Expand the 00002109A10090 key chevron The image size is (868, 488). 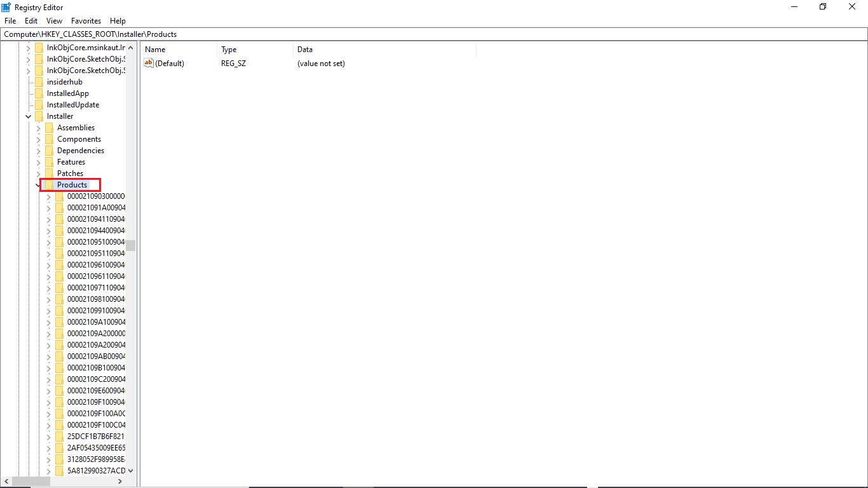coord(48,322)
